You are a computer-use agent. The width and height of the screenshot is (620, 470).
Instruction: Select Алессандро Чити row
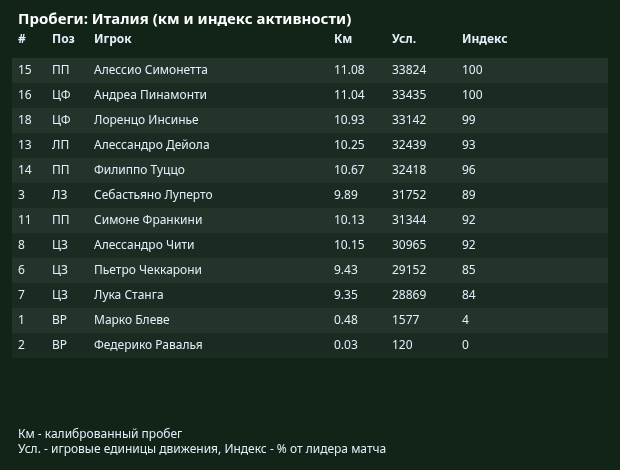pyautogui.click(x=310, y=245)
